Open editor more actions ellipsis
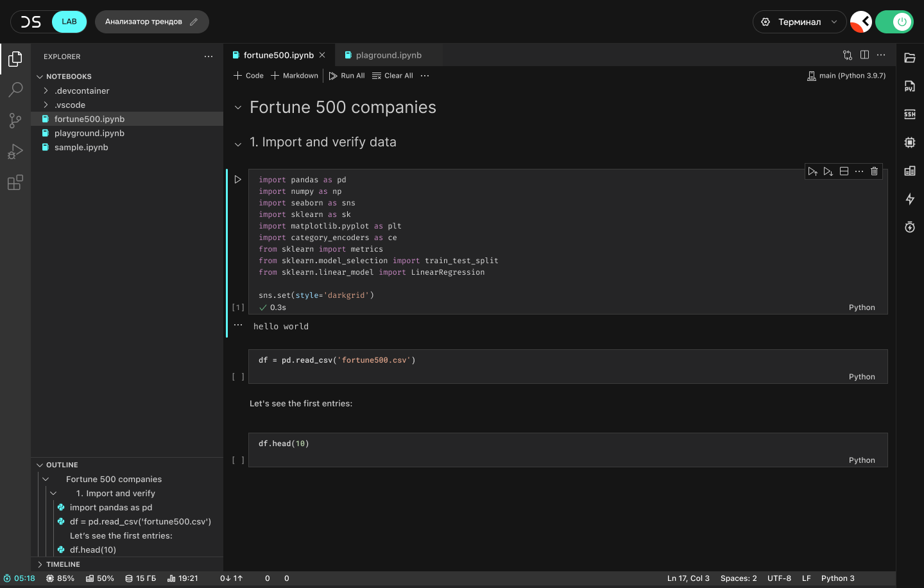 [x=881, y=55]
